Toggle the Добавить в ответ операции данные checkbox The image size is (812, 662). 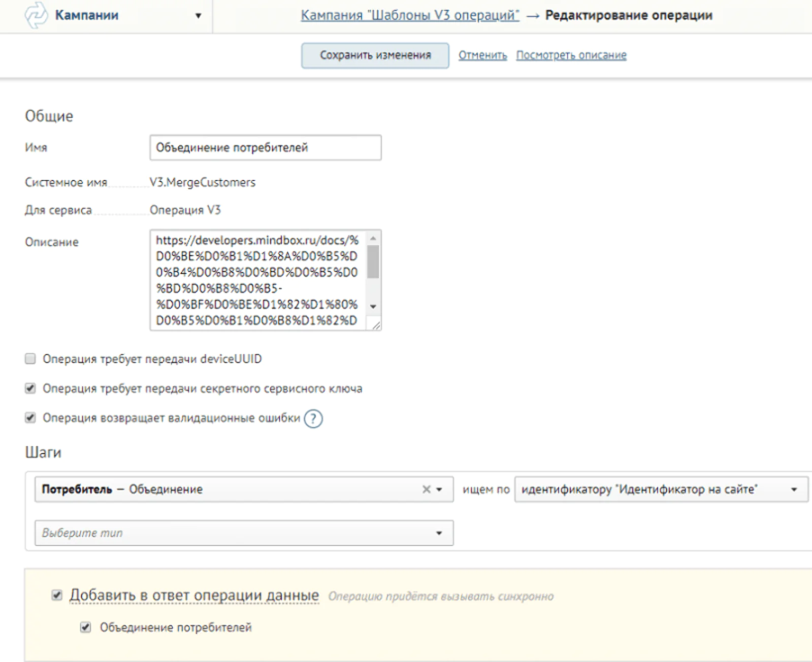pos(57,595)
